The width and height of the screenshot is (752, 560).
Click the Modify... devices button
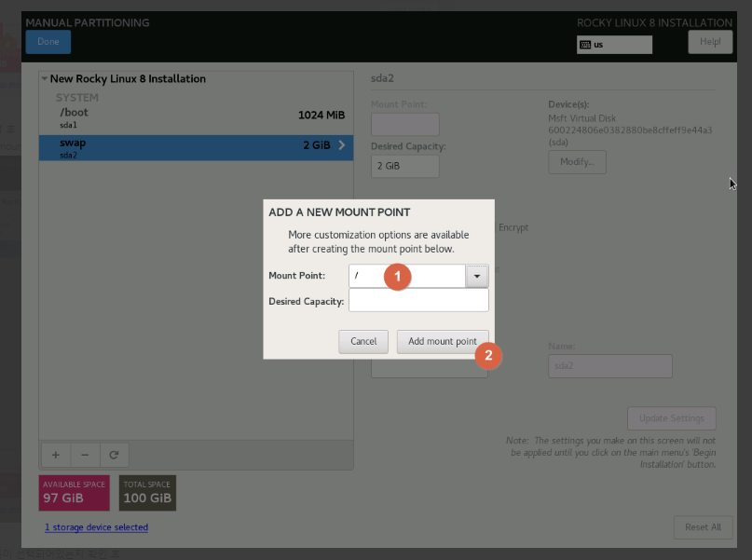[x=577, y=161]
